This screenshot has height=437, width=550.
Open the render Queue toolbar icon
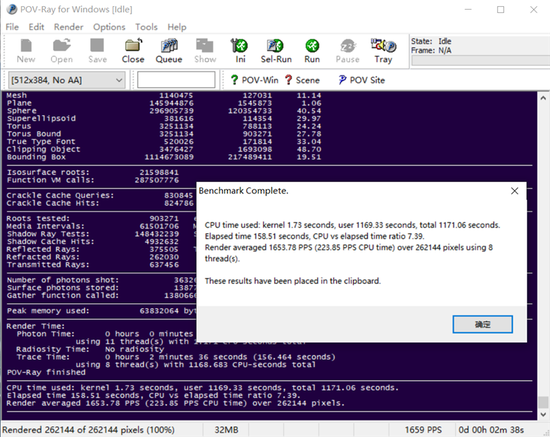(x=169, y=51)
